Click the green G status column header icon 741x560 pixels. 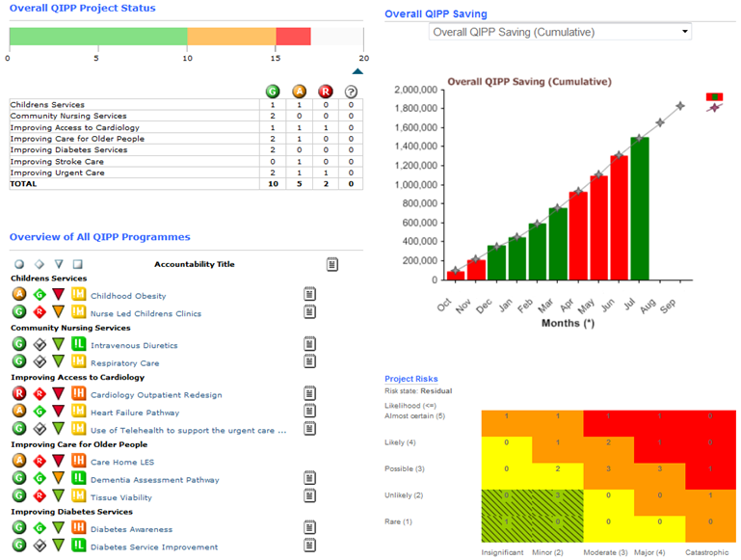273,92
